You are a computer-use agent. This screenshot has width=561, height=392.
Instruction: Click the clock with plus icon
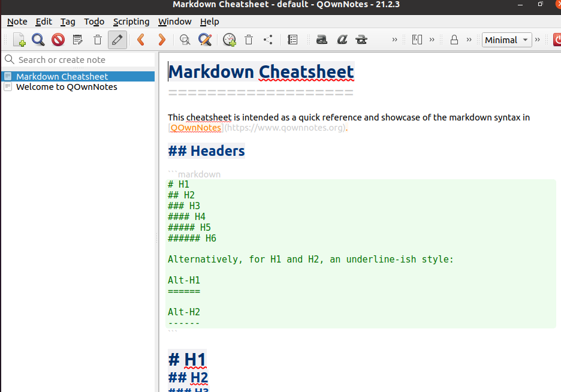click(230, 40)
